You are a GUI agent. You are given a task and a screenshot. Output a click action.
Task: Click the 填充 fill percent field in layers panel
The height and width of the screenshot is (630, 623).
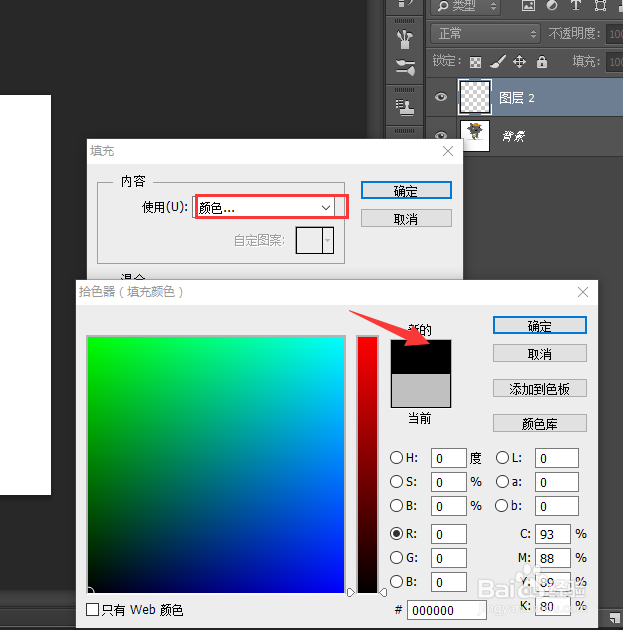point(615,62)
